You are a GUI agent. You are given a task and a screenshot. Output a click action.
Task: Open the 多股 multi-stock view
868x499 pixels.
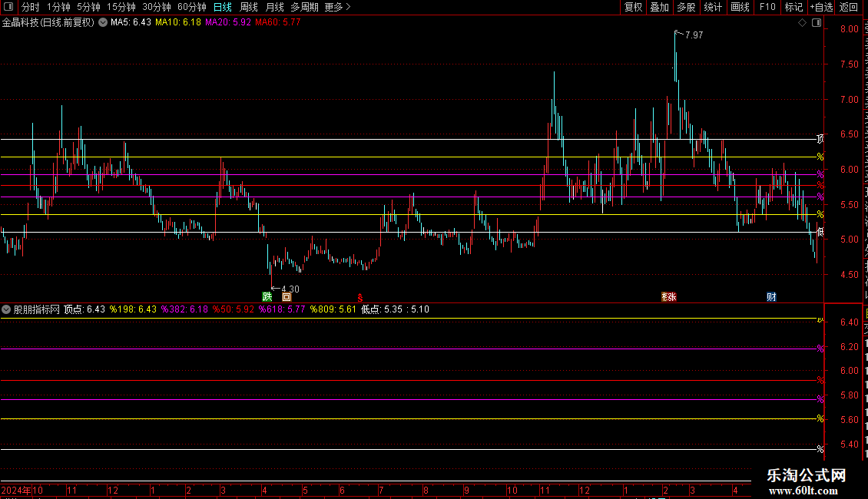[x=687, y=7]
